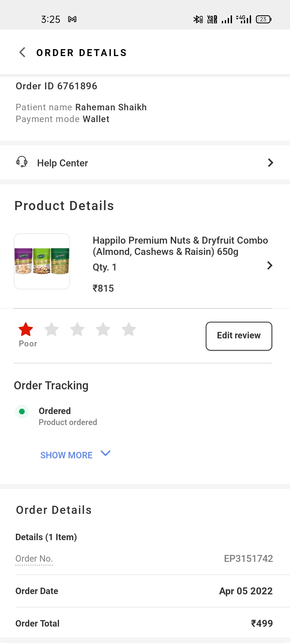This screenshot has width=290, height=644.
Task: Open the Happilo product thumbnail image
Action: click(x=42, y=261)
